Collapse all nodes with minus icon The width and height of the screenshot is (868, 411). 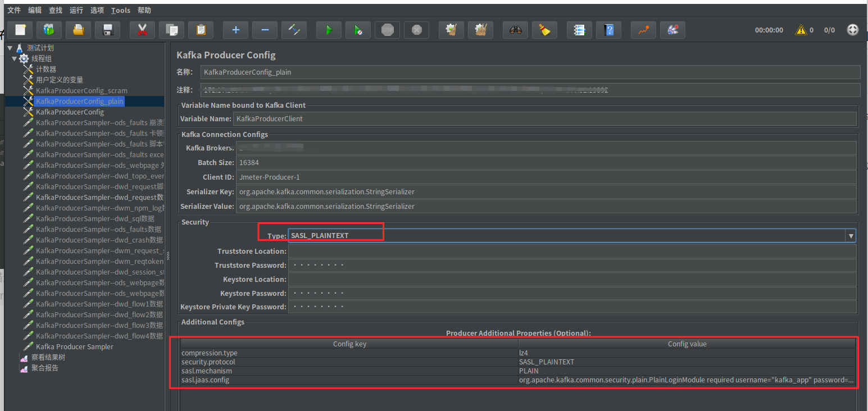click(x=265, y=30)
